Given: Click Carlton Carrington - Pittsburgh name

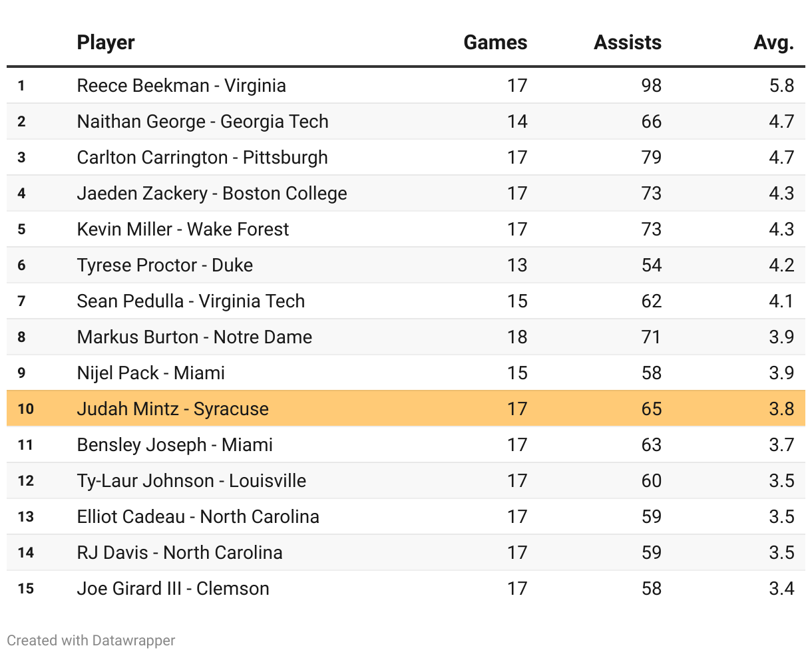Looking at the screenshot, I should click(202, 158).
